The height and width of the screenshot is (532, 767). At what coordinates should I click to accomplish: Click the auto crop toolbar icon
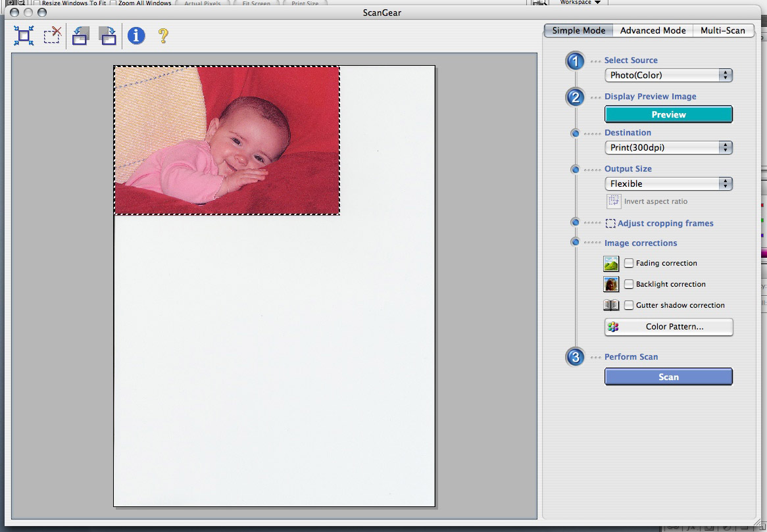pyautogui.click(x=24, y=36)
